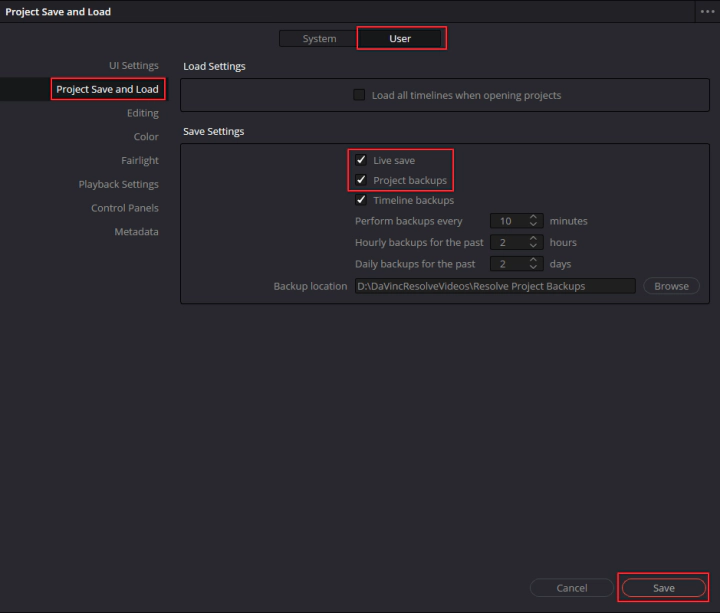The width and height of the screenshot is (720, 613).
Task: Click the Cancel button
Action: click(572, 588)
